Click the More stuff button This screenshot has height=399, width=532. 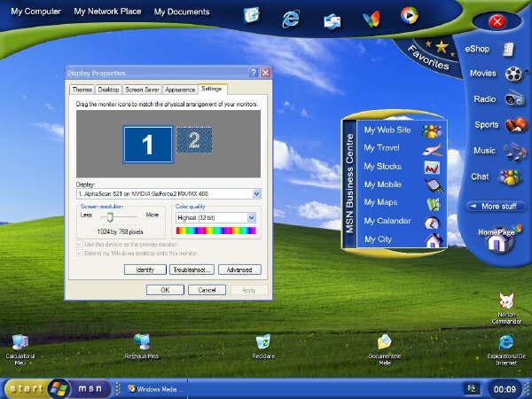point(496,207)
